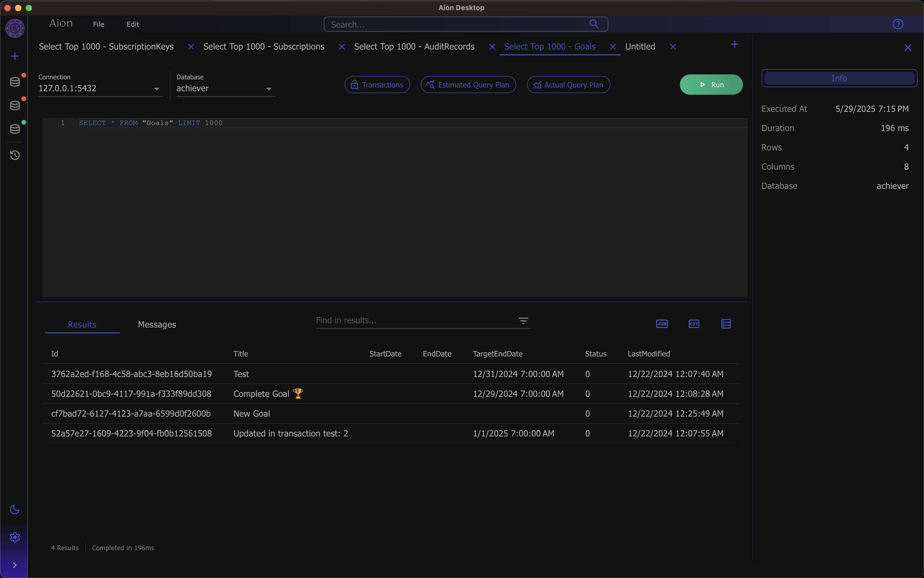
Task: Select the Info panel tab
Action: click(839, 78)
